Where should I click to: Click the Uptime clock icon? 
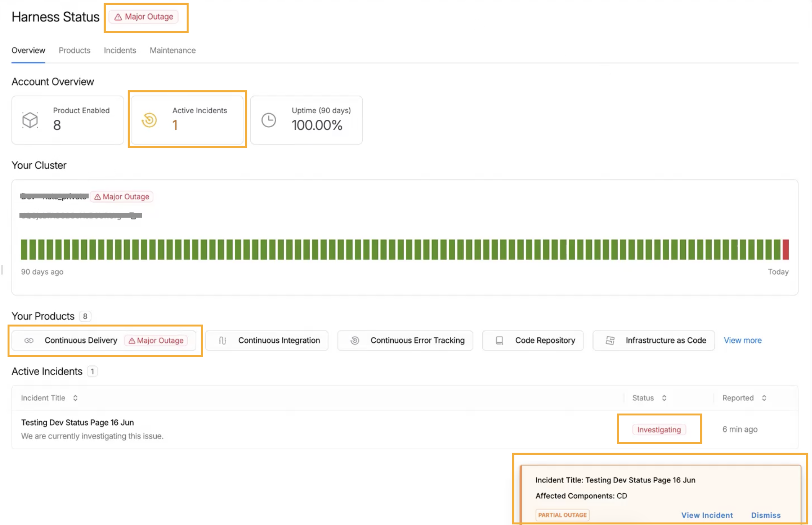click(x=269, y=120)
